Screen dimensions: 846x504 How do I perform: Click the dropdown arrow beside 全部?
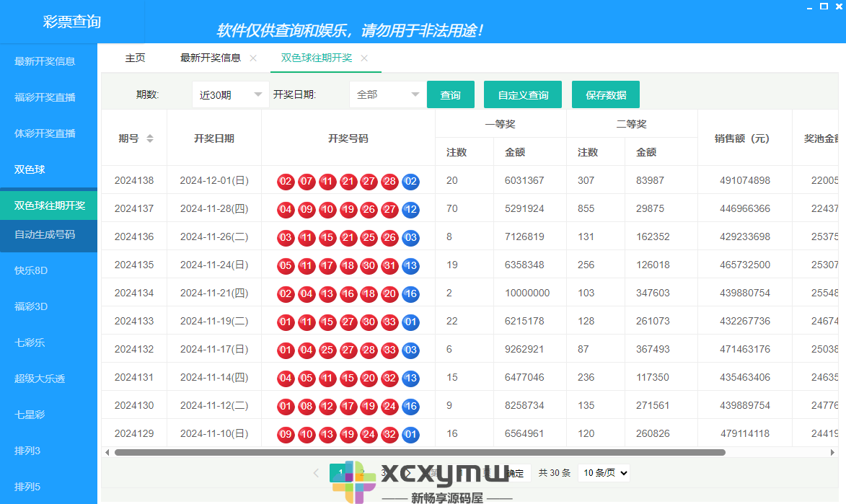[415, 94]
